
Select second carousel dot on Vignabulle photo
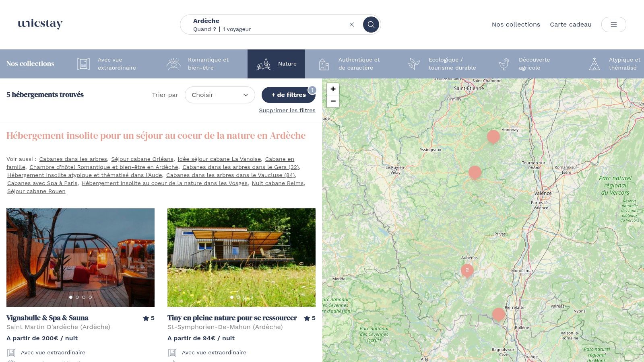click(77, 297)
